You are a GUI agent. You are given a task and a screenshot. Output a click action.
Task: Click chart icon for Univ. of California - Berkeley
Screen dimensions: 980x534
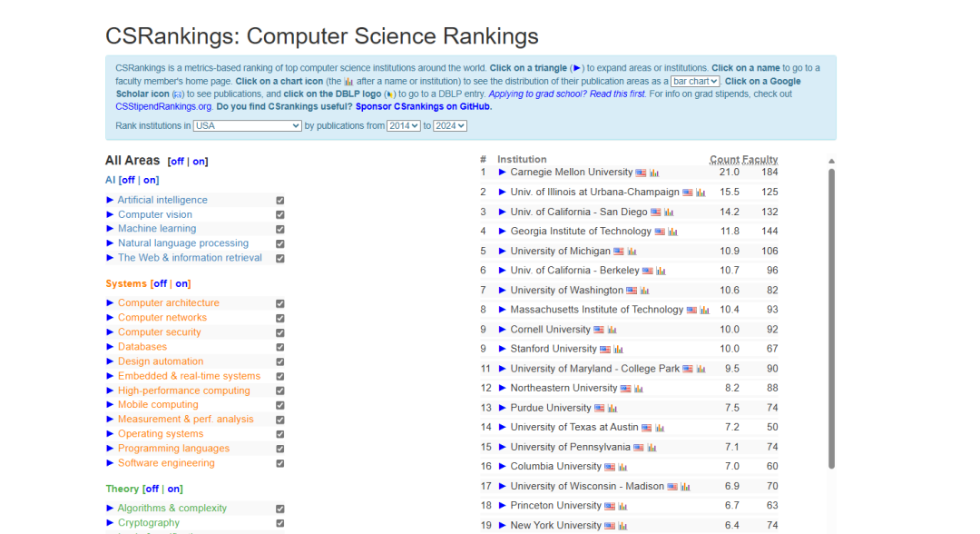pos(661,271)
